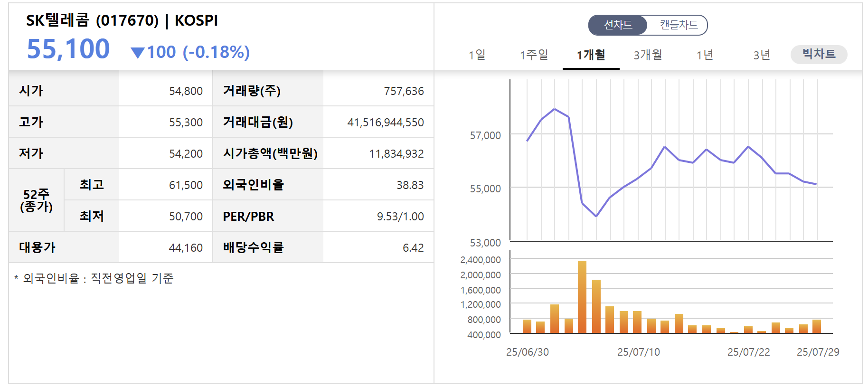The width and height of the screenshot is (868, 388).
Task: Click the 거래대금(원) label
Action: point(258,122)
